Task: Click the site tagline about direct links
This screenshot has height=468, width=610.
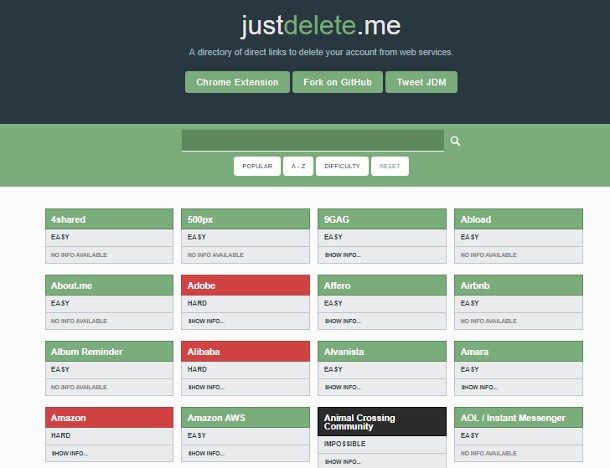Action: 321,52
